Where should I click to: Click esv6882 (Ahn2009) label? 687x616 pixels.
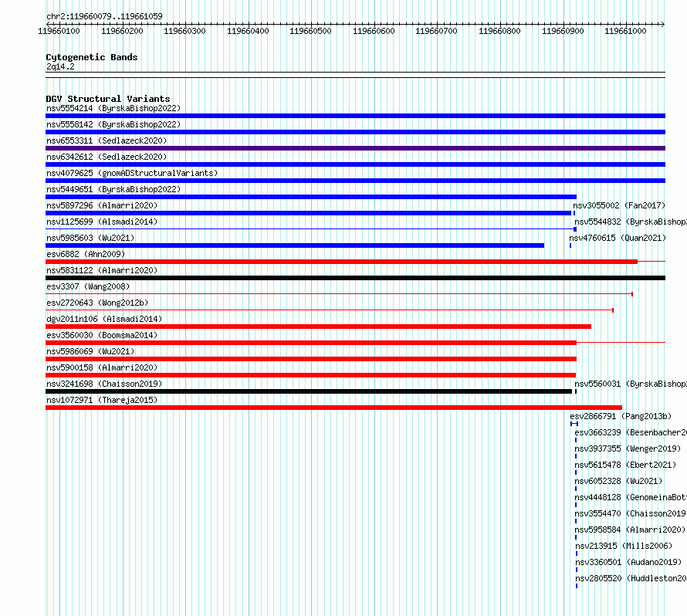(86, 254)
